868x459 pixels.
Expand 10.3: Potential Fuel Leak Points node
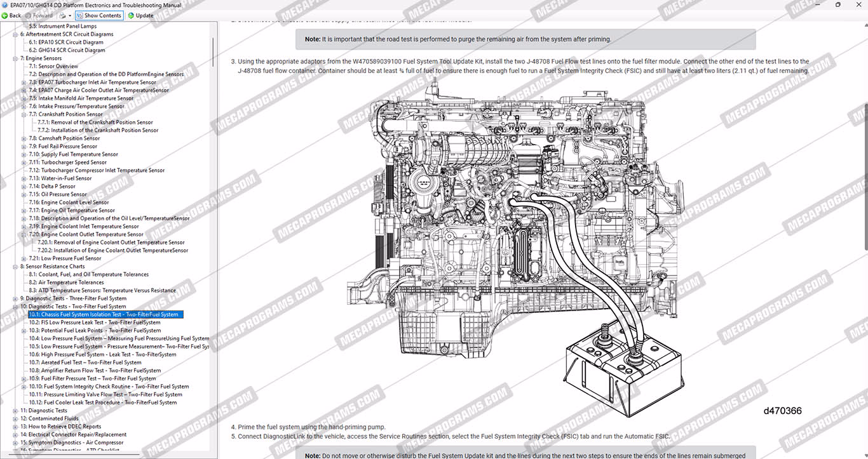(24, 331)
